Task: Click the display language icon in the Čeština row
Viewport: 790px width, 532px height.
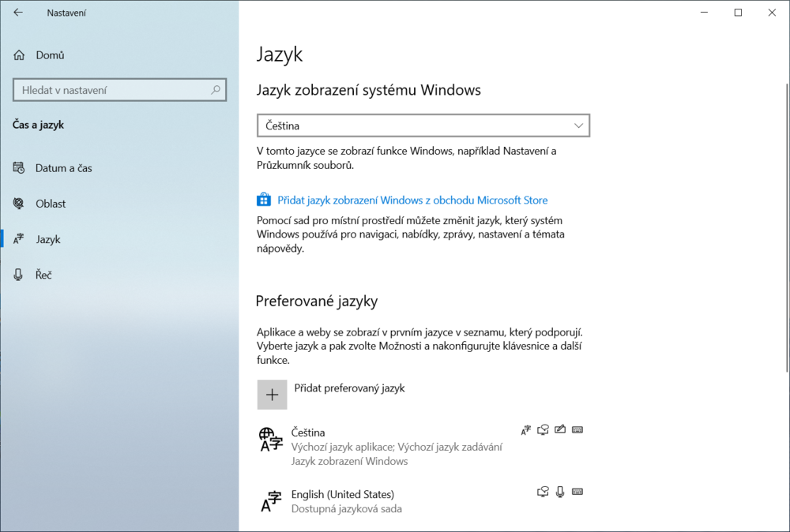Action: tap(525, 430)
